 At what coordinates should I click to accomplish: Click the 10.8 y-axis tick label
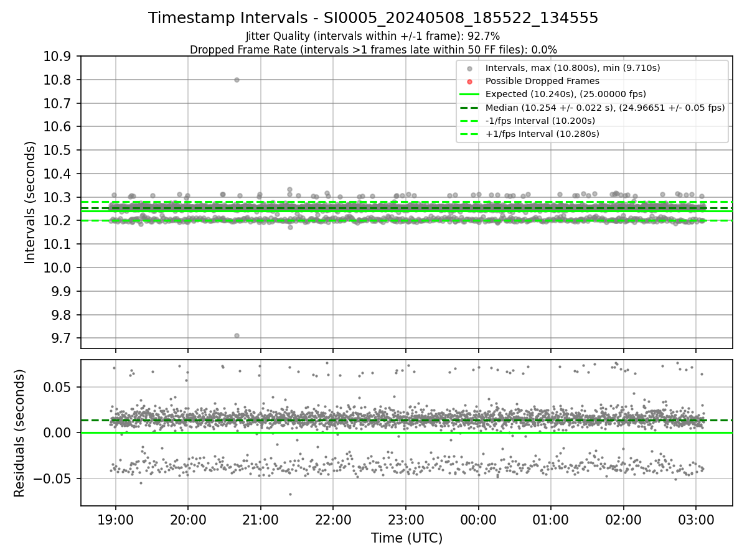click(57, 80)
